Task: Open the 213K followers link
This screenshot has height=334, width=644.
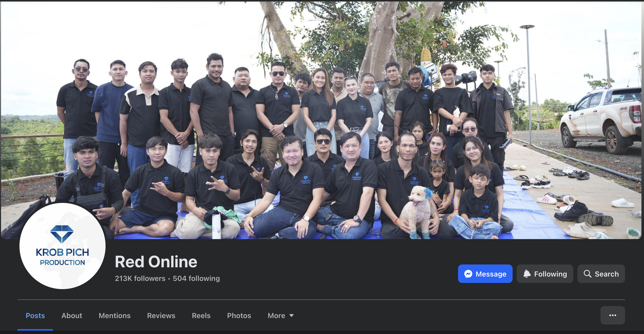Action: pos(140,278)
